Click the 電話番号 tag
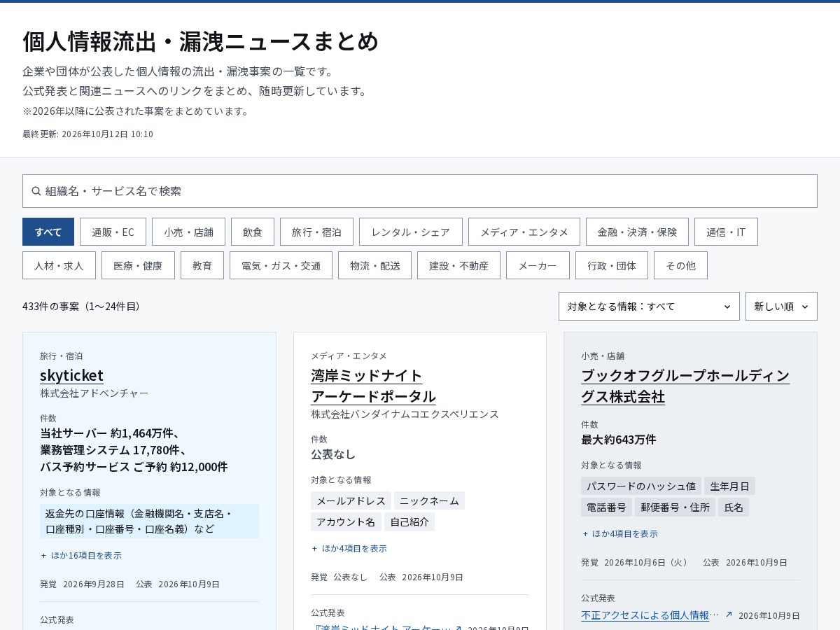Viewport: 840px width, 630px height. tap(606, 507)
